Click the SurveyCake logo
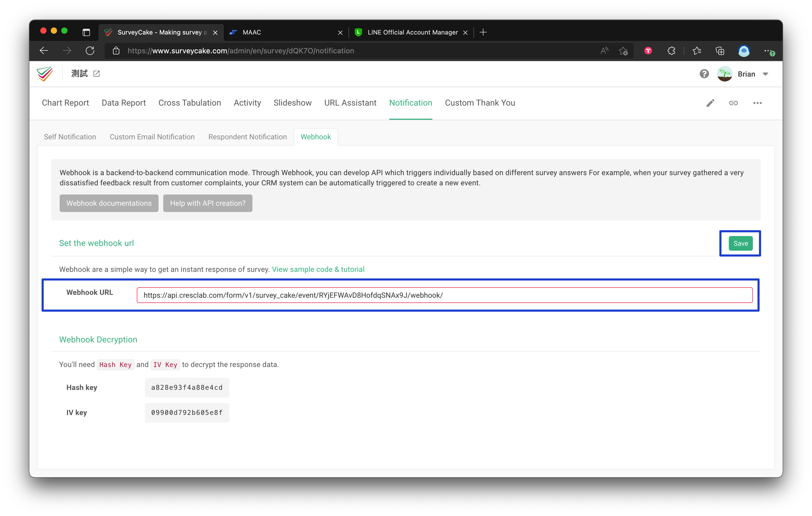The image size is (812, 516). click(45, 74)
